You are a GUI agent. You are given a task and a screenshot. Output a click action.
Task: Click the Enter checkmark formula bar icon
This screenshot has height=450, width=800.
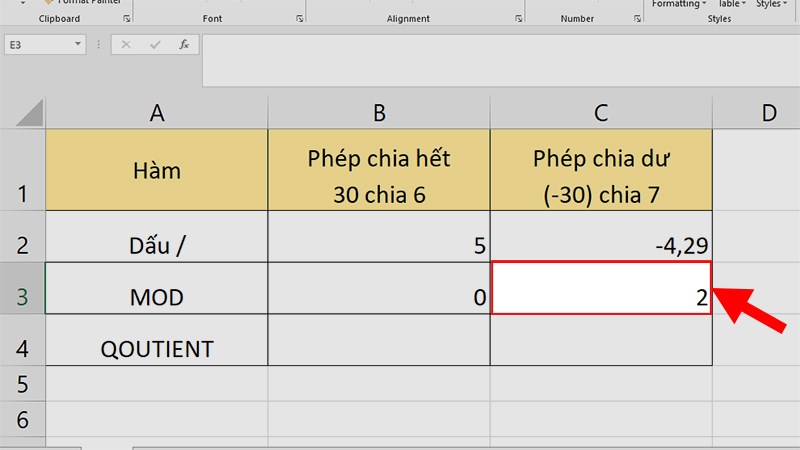click(x=155, y=45)
